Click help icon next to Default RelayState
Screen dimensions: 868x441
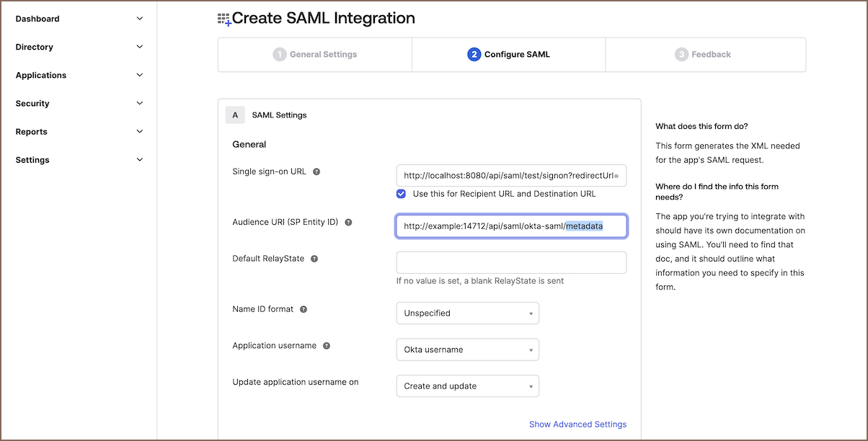pos(314,259)
